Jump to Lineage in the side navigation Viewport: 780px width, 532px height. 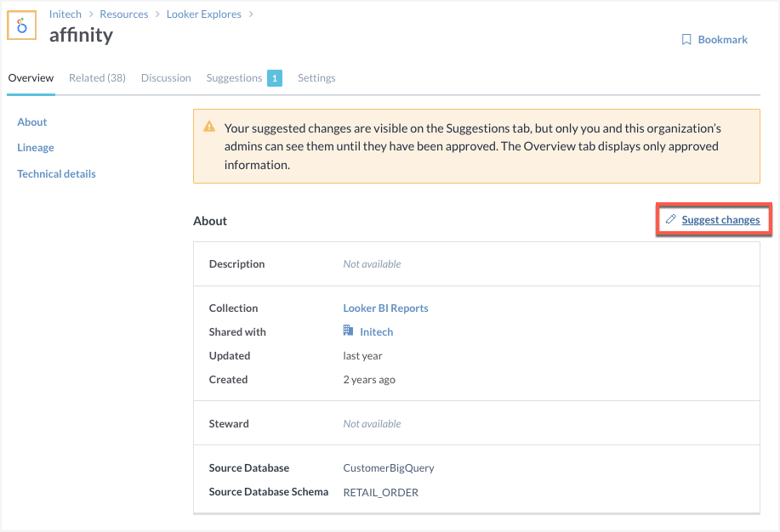pyautogui.click(x=36, y=148)
